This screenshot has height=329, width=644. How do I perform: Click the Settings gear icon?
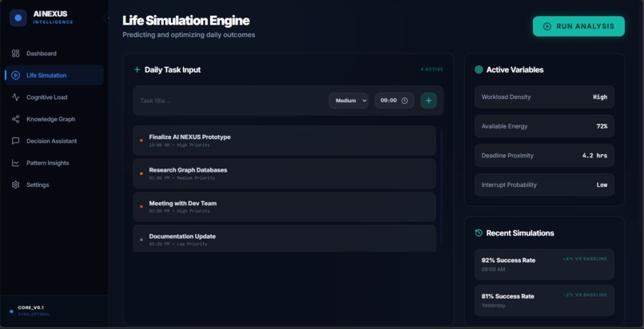tap(16, 185)
